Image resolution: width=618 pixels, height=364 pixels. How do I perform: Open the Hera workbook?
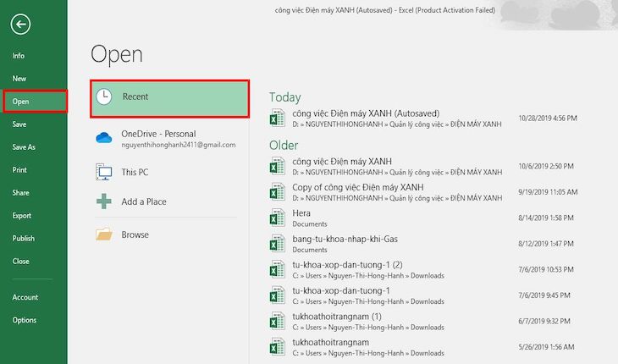[x=301, y=213]
